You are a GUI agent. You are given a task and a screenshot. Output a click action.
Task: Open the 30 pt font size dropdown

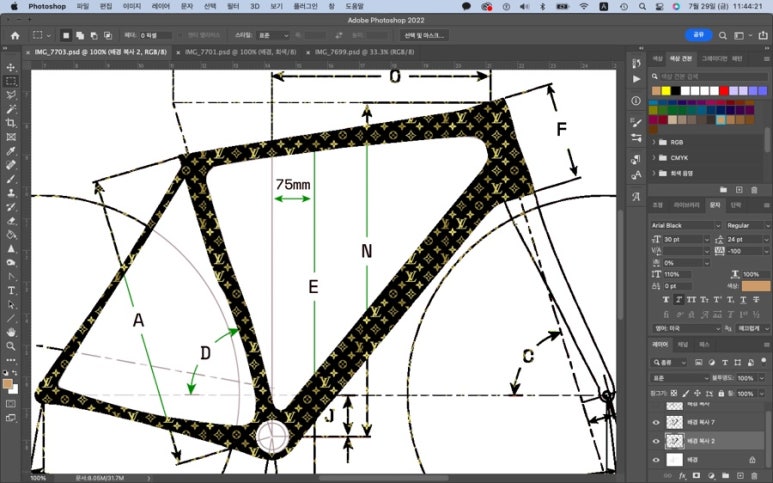tap(706, 239)
